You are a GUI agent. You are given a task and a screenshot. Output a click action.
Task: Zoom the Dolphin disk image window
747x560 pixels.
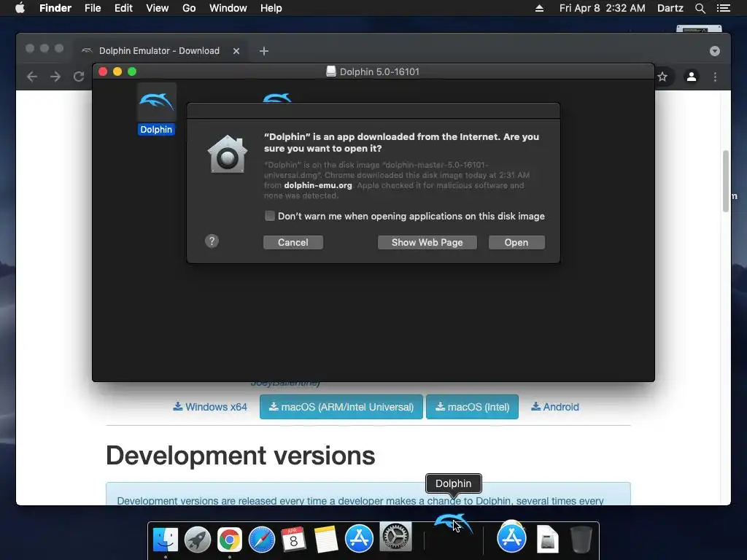(132, 71)
